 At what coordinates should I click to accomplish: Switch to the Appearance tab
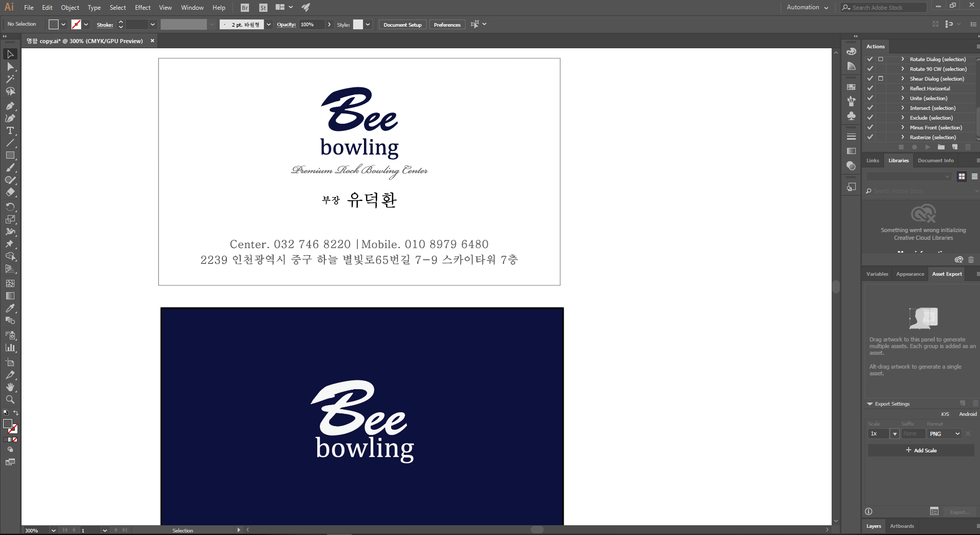910,274
